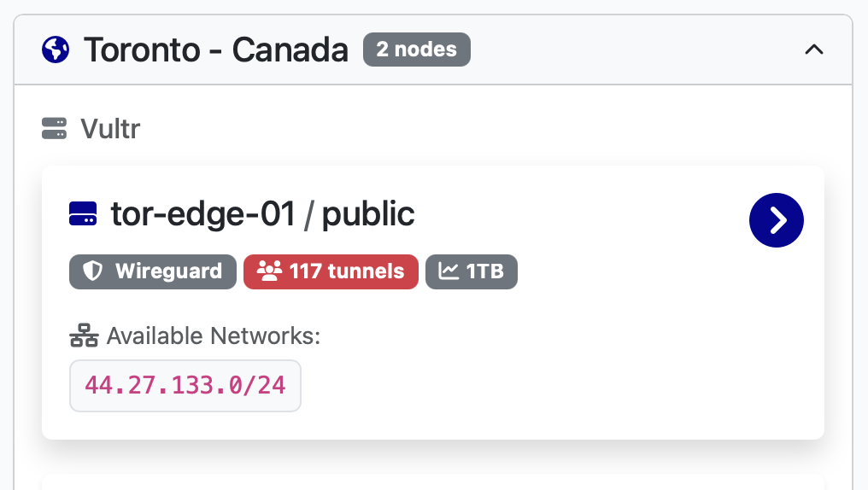The height and width of the screenshot is (490, 868).
Task: Toggle the Toronto - Canada accordion header title
Action: click(x=215, y=50)
